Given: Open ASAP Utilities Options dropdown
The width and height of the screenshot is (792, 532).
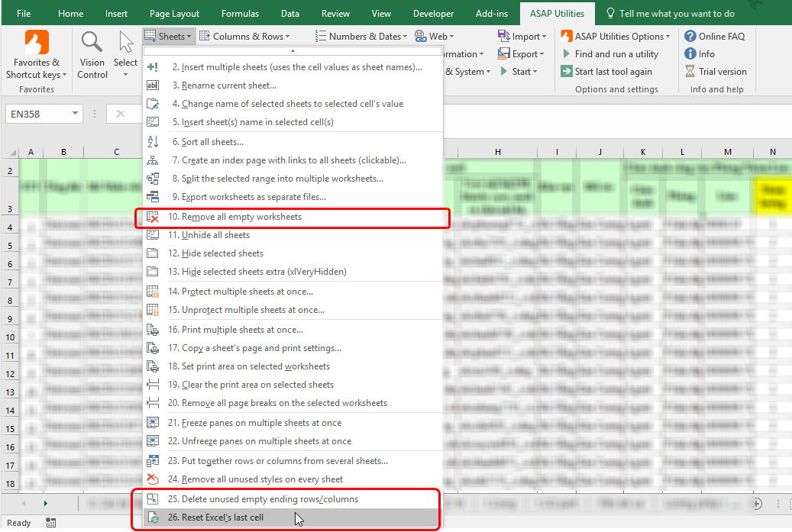Looking at the screenshot, I should [x=616, y=37].
